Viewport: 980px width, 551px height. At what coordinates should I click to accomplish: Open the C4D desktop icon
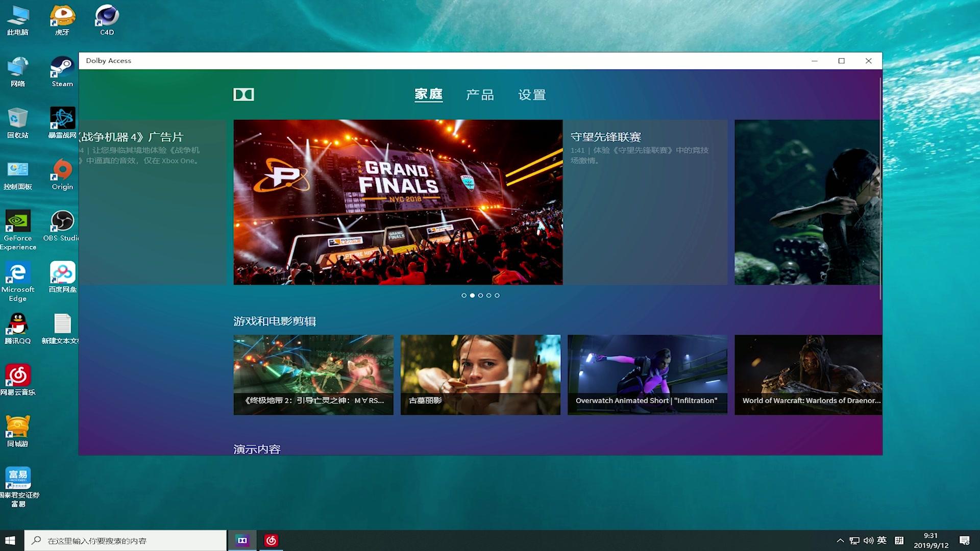click(107, 20)
